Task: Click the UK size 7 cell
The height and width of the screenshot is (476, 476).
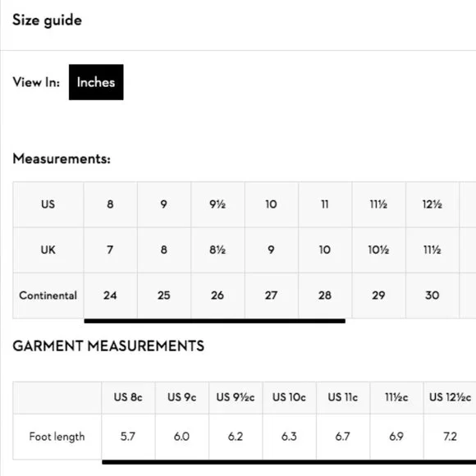Action: 110,249
